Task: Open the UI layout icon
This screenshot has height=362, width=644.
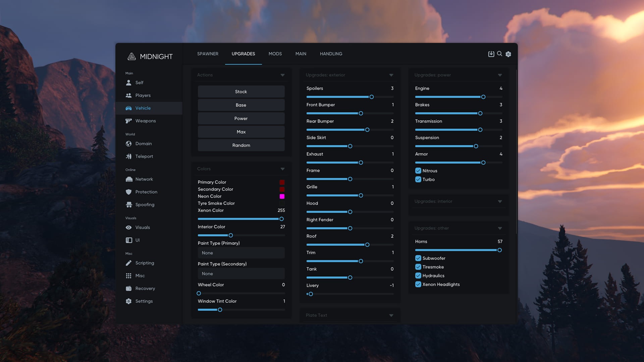Action: click(x=129, y=240)
